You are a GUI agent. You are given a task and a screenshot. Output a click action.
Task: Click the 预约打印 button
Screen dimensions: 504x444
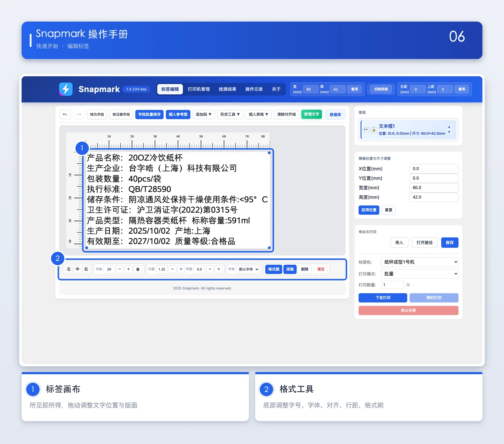[x=434, y=298]
